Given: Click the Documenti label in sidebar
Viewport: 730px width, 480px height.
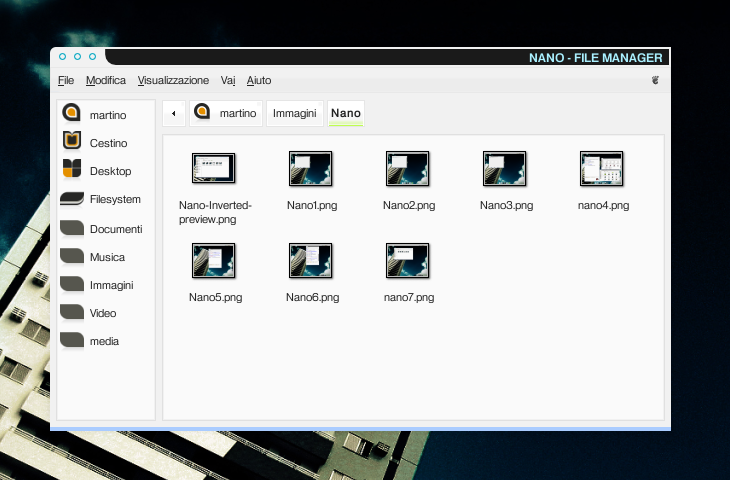Looking at the screenshot, I should pyautogui.click(x=116, y=229).
